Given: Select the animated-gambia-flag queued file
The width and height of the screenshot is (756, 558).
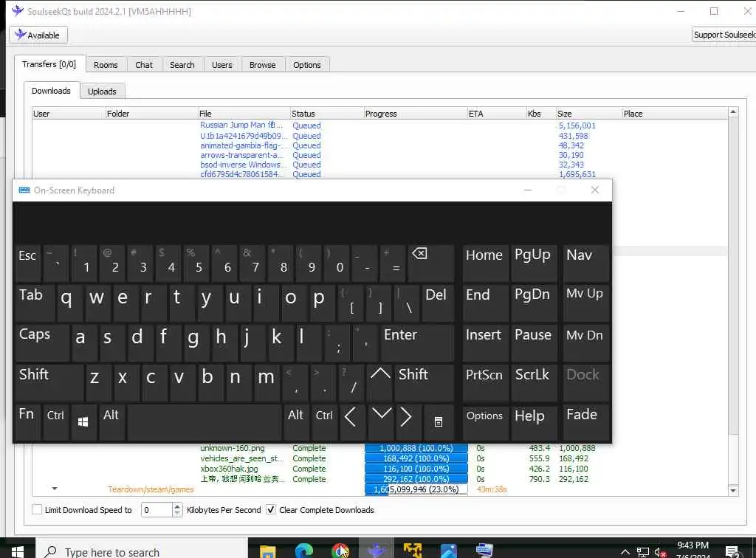Looking at the screenshot, I should (243, 145).
